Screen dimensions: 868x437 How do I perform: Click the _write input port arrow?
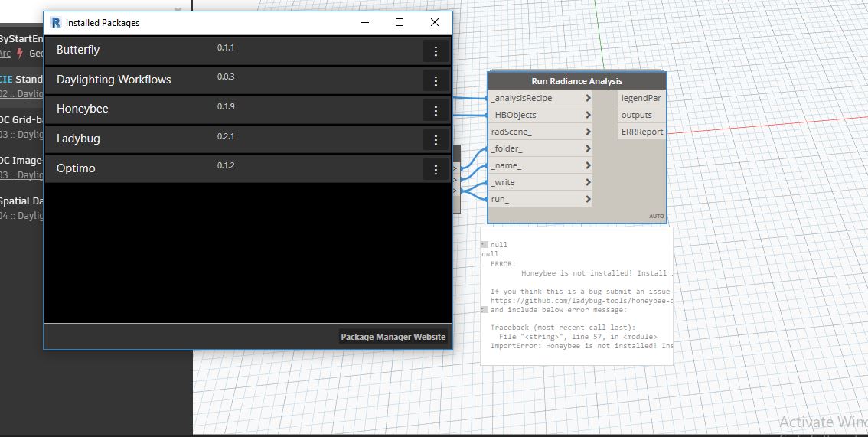tap(588, 182)
